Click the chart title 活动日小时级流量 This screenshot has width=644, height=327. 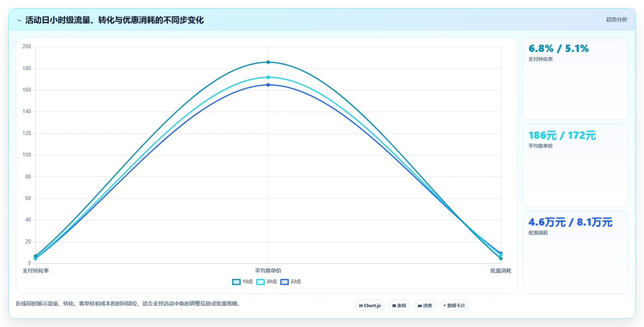coord(114,20)
